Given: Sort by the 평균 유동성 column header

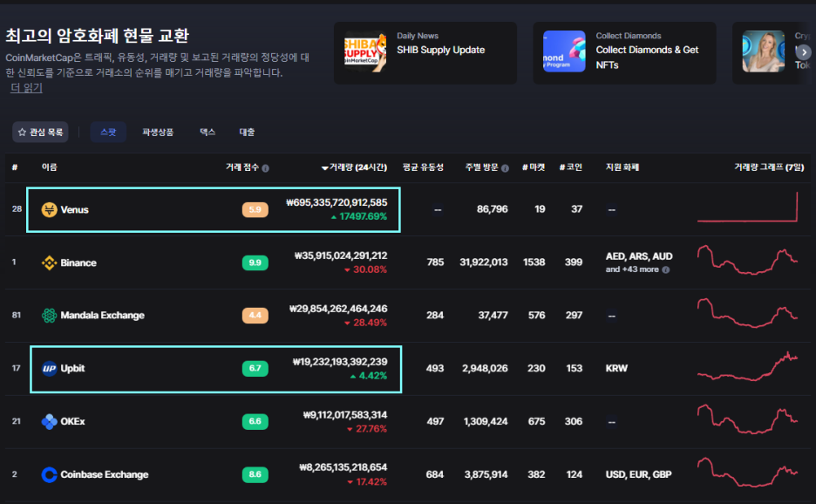Looking at the screenshot, I should pos(423,167).
